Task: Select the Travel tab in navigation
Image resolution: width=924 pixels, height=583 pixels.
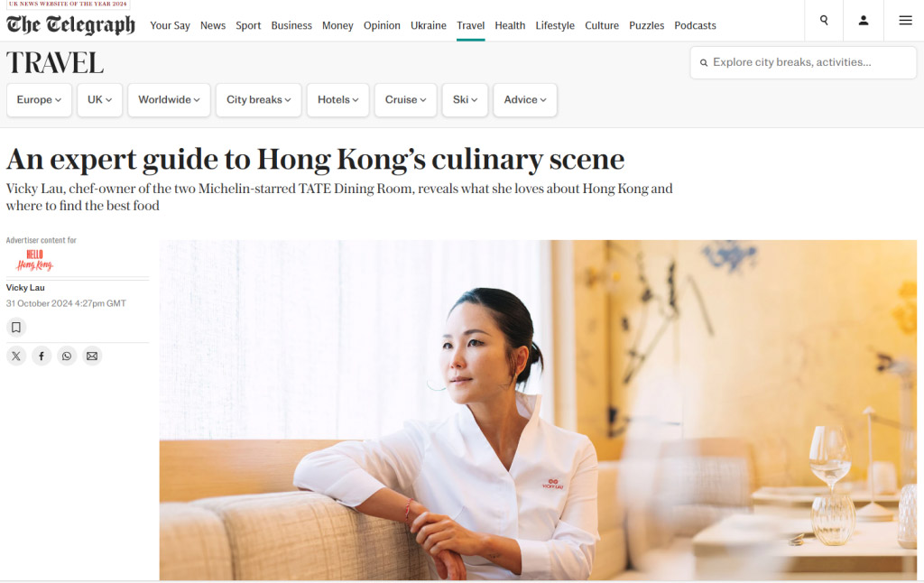Action: [x=471, y=25]
